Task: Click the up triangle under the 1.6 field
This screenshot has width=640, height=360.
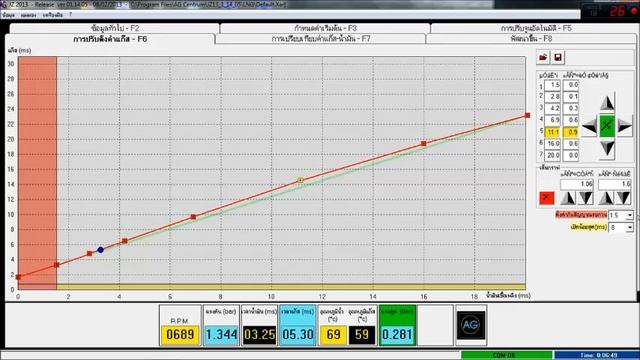Action: tap(606, 198)
